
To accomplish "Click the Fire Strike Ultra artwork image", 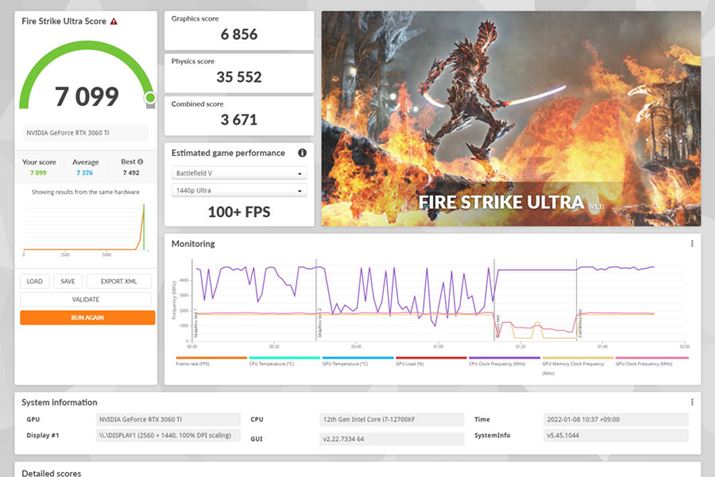I will (x=511, y=119).
